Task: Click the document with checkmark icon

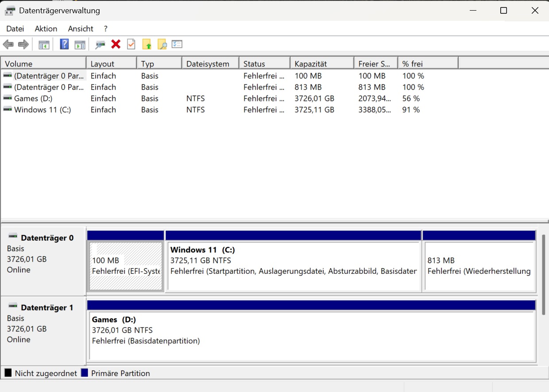Action: pyautogui.click(x=131, y=44)
